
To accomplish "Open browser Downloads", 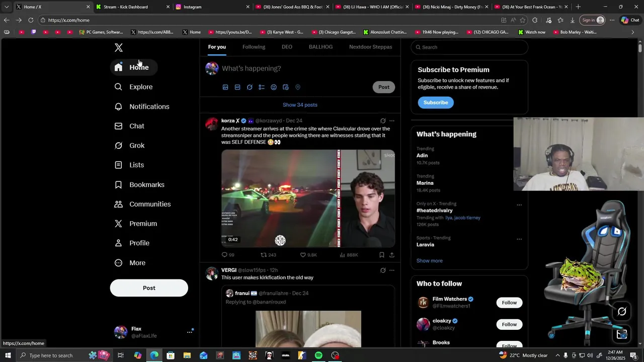I will point(573,20).
